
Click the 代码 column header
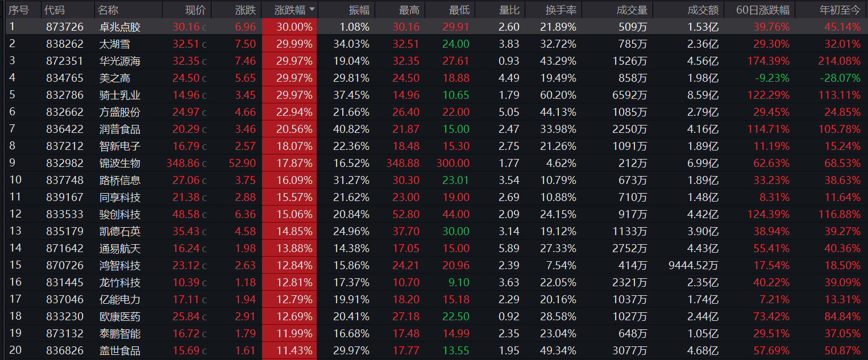click(55, 10)
